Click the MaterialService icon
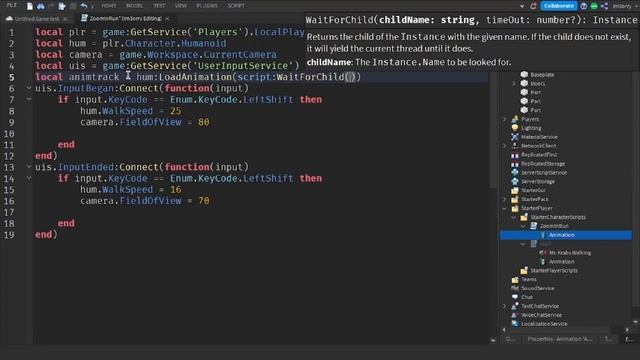This screenshot has width=640, height=360. pos(515,137)
